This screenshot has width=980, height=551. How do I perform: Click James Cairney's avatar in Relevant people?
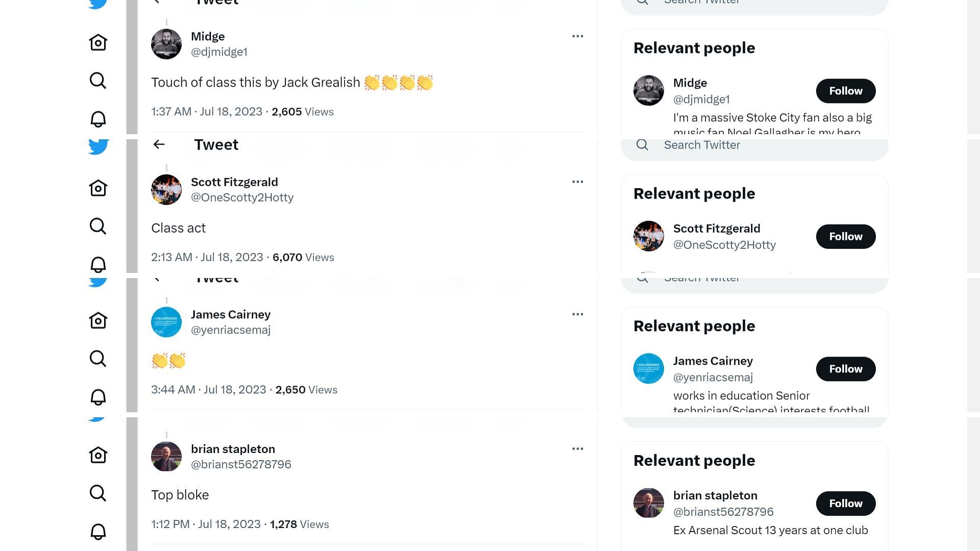(x=648, y=368)
